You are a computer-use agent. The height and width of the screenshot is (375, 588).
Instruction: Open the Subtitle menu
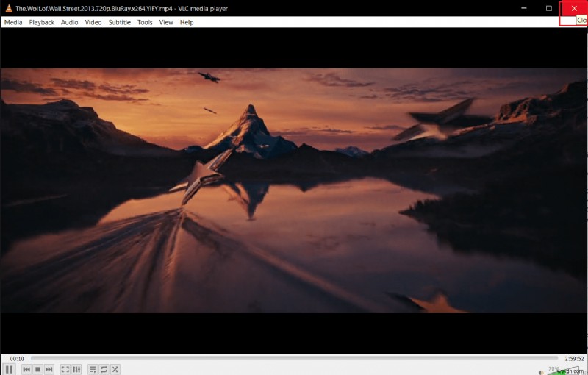click(119, 22)
